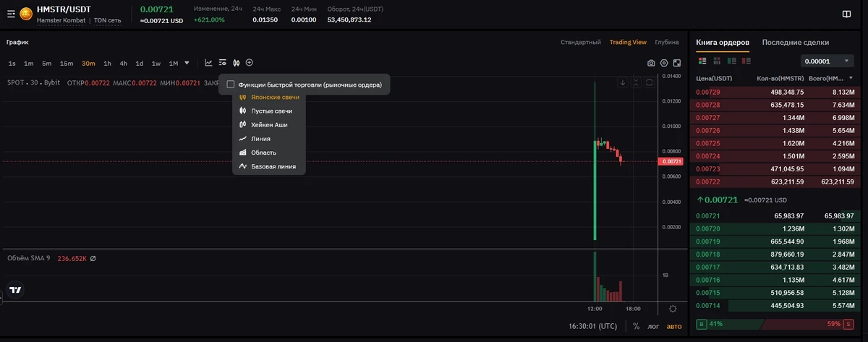The image size is (868, 342).
Task: Set timeframe to 5m
Action: (x=46, y=64)
